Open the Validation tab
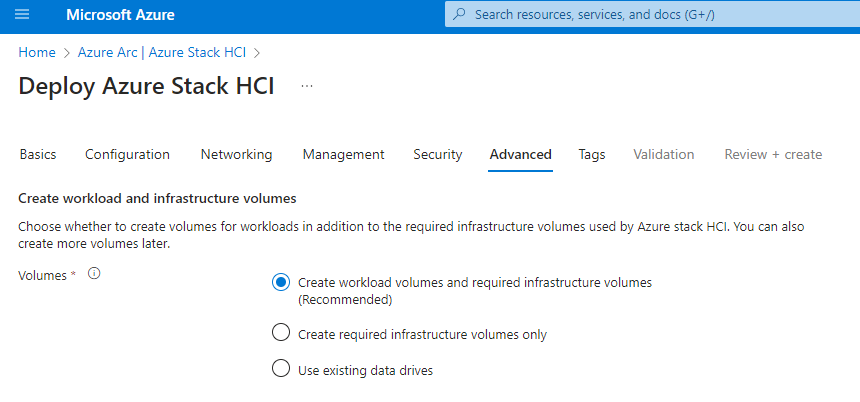The image size is (860, 402). coord(663,154)
